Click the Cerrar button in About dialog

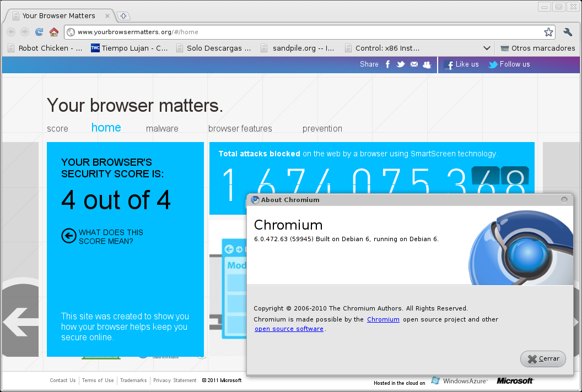coord(543,358)
